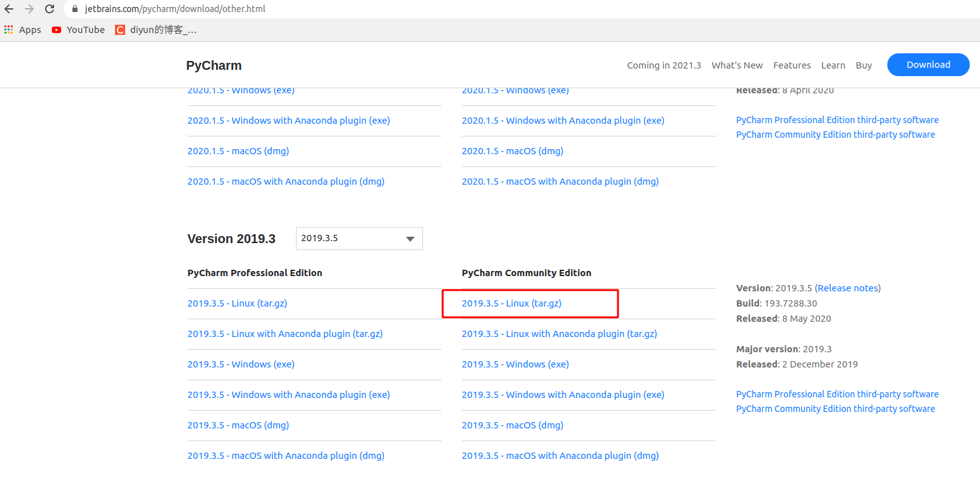980x490 pixels.
Task: Click the blue Download button
Action: pyautogui.click(x=928, y=65)
